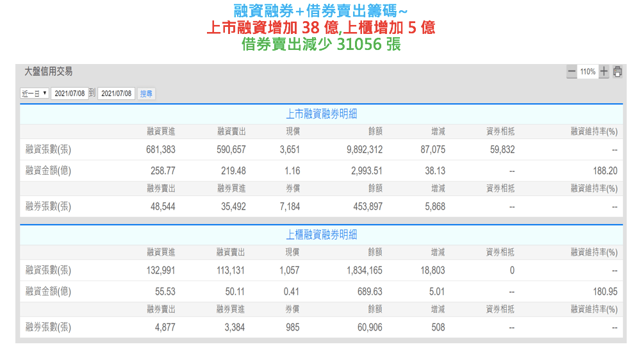Click the zoom out minus icon
Viewport: 644px width, 358px height.
tap(572, 72)
